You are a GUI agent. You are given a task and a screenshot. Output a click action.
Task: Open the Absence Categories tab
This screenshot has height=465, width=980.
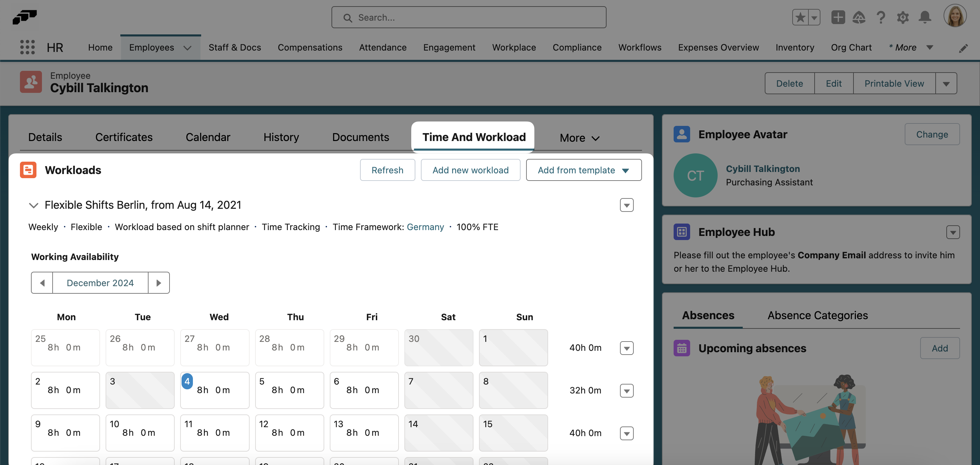pos(817,315)
